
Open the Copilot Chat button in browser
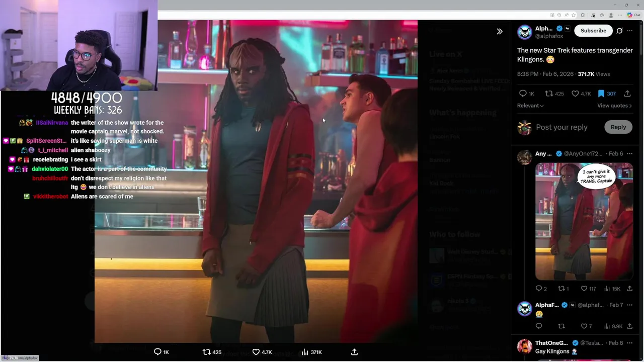(633, 15)
